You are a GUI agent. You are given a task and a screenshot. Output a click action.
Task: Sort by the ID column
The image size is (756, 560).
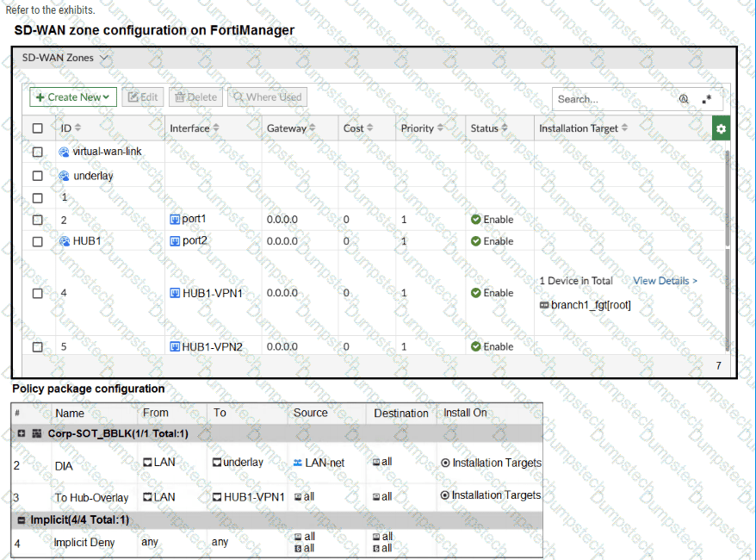(x=71, y=128)
